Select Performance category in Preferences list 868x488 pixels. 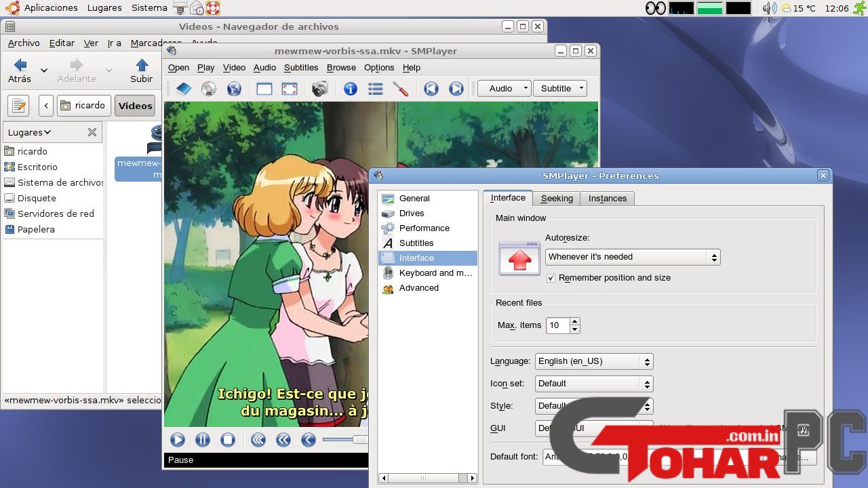click(428, 228)
